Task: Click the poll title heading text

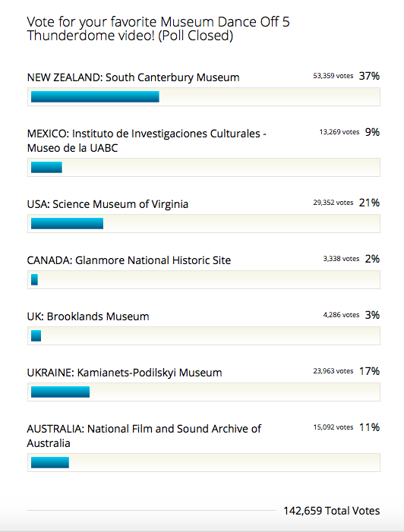Action: pyautogui.click(x=158, y=29)
